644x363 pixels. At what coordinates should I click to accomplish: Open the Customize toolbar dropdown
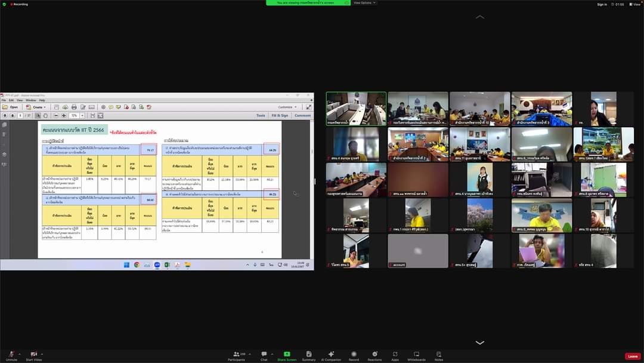tap(287, 107)
